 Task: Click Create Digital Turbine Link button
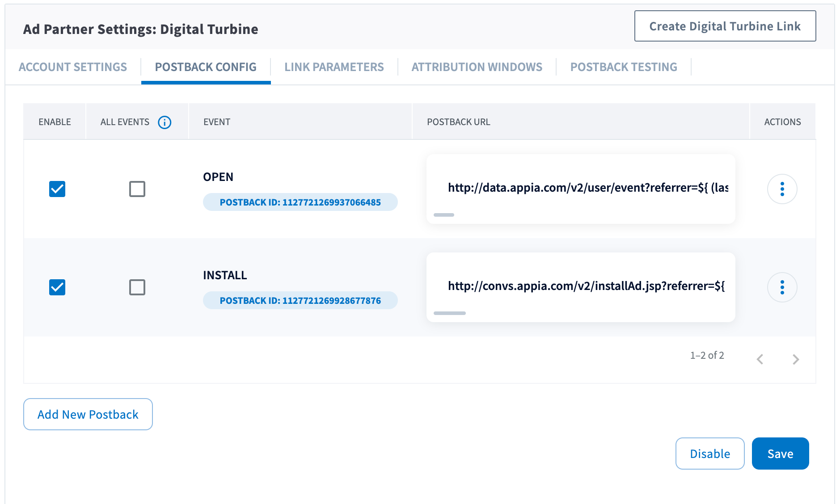(x=725, y=26)
